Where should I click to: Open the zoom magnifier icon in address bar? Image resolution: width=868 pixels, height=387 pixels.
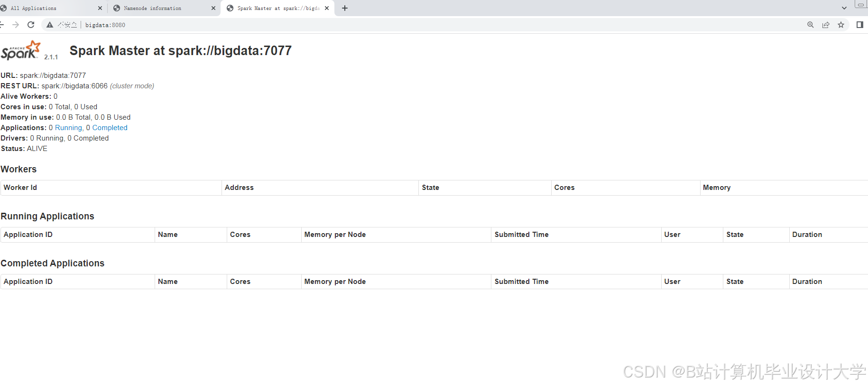pos(811,25)
